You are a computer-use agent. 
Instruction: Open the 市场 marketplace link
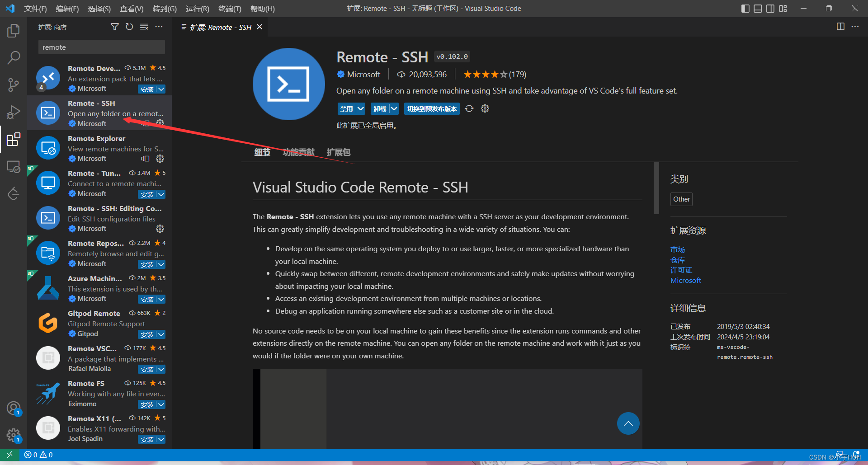(x=678, y=249)
